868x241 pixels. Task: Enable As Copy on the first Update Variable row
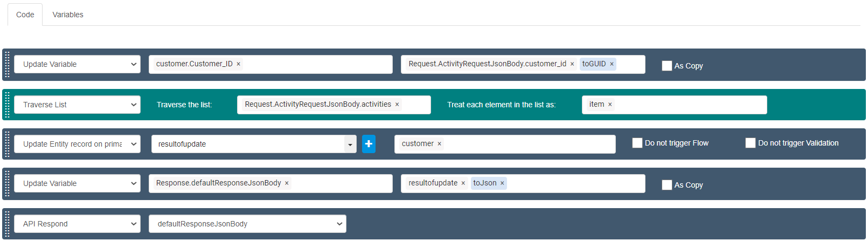coord(666,66)
